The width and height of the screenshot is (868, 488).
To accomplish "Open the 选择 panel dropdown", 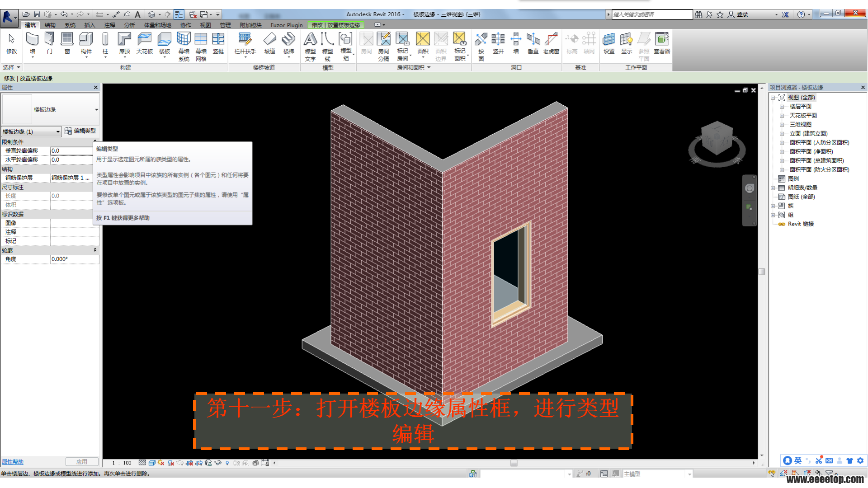I will click(12, 67).
